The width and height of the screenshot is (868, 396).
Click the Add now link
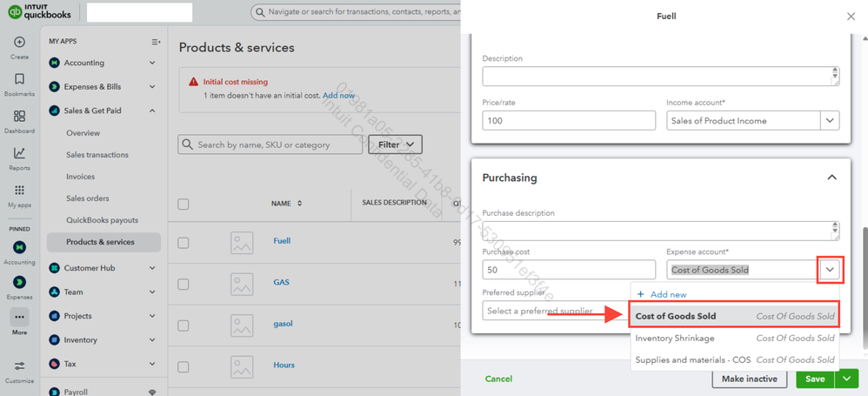[x=339, y=95]
